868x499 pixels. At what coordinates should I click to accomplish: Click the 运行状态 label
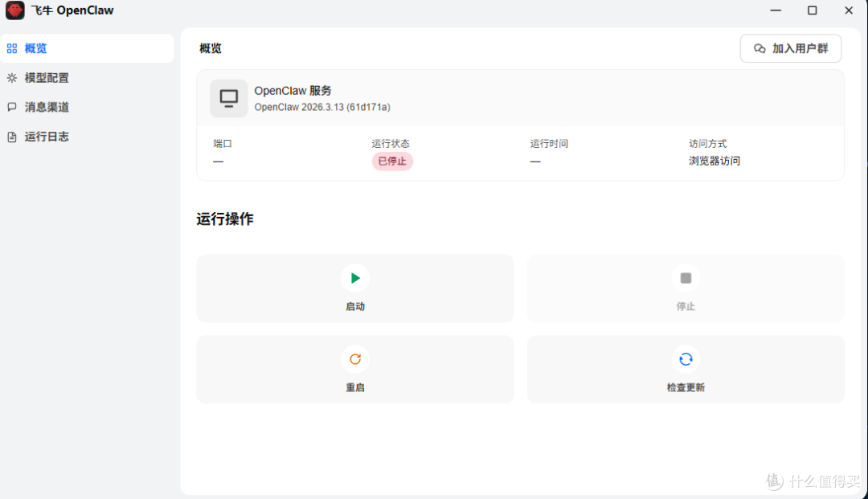[x=391, y=144]
